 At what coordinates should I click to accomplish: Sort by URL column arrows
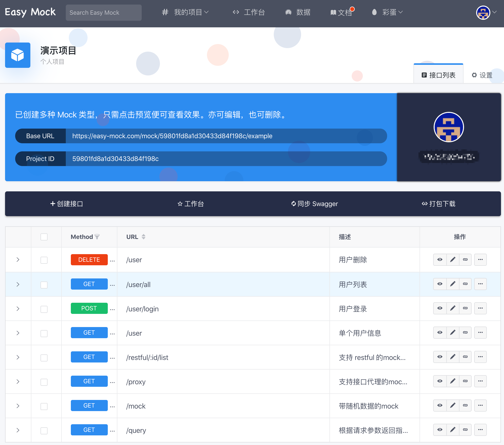143,237
